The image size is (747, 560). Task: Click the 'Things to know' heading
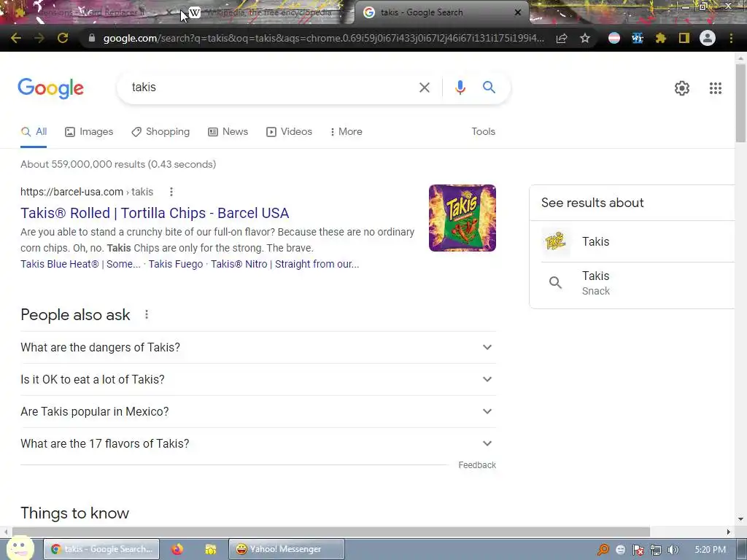tap(75, 513)
